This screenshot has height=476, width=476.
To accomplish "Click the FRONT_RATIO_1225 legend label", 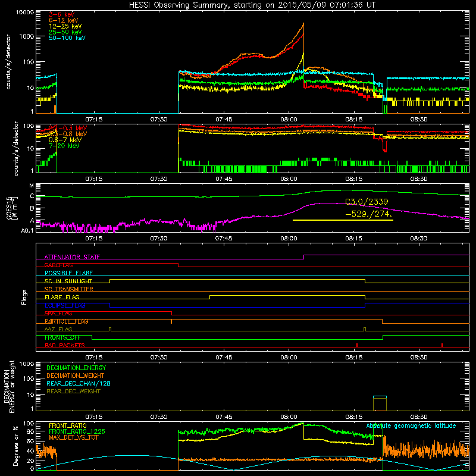I will point(77,432).
